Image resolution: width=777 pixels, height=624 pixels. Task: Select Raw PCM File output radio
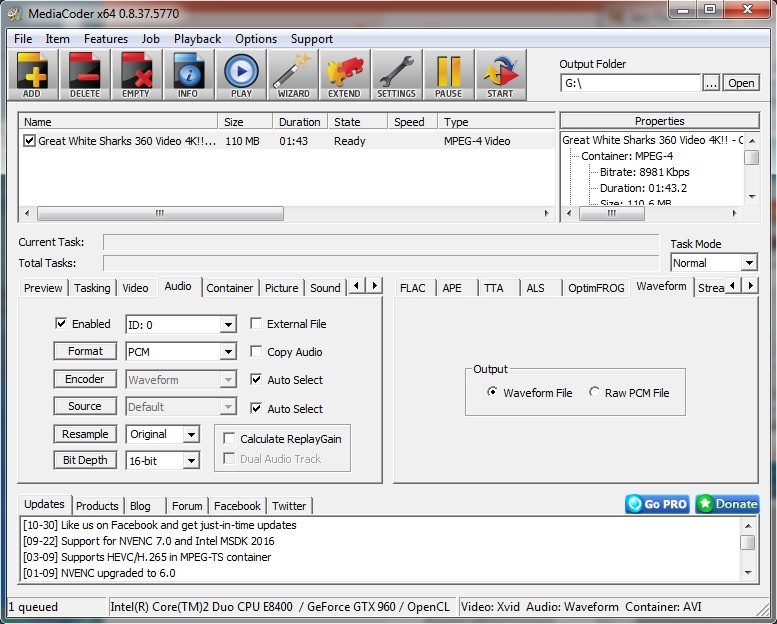[594, 392]
